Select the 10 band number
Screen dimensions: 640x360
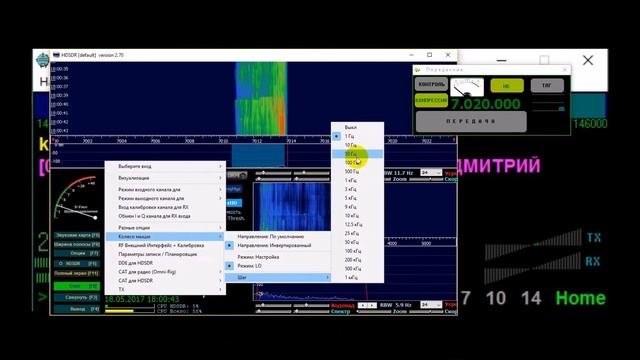point(496,298)
